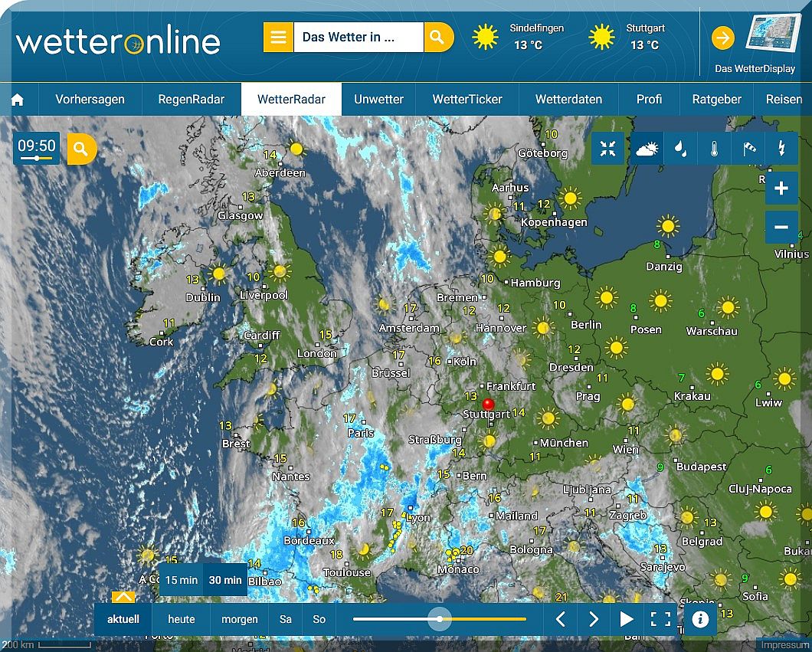
Task: Select the morgen timeline button
Action: pyautogui.click(x=240, y=619)
